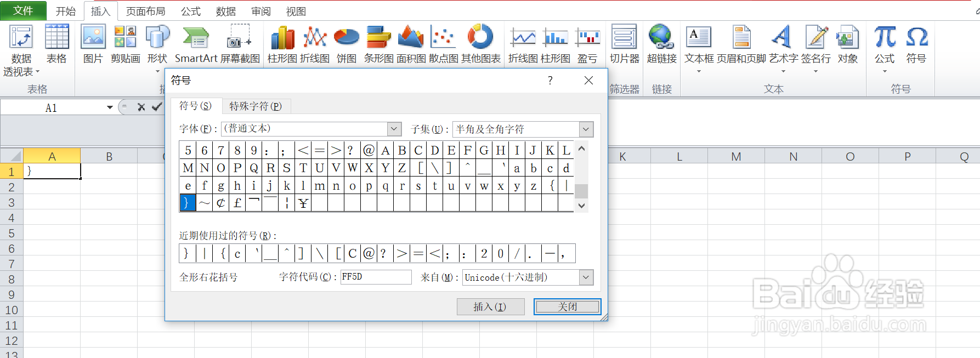
Task: Select the { symbol in the grid
Action: pos(550,185)
